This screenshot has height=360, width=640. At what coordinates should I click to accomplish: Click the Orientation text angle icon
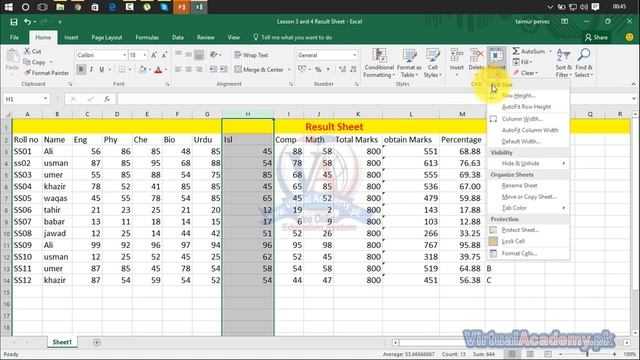pyautogui.click(x=214, y=55)
